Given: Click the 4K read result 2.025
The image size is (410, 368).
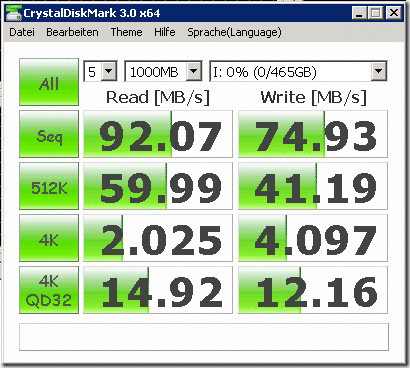Looking at the screenshot, I should pyautogui.click(x=158, y=238).
